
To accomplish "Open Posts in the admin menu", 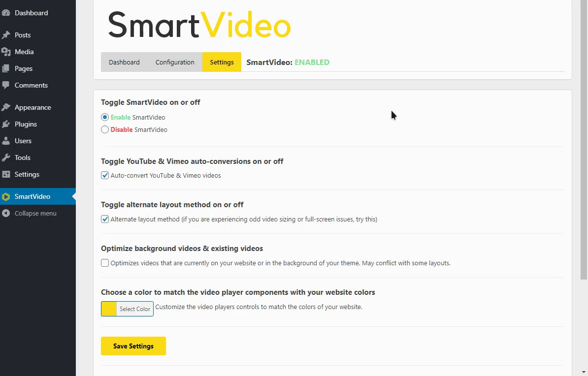I will 23,35.
